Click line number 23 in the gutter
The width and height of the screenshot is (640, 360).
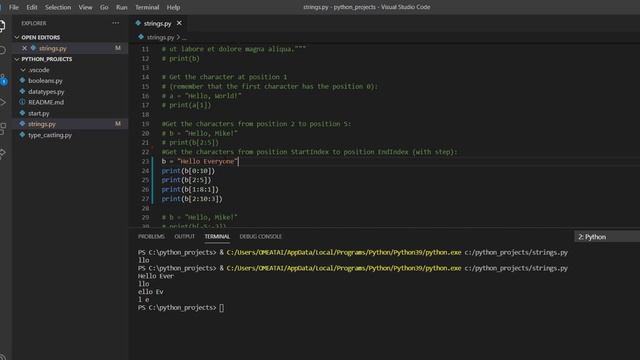click(x=145, y=161)
